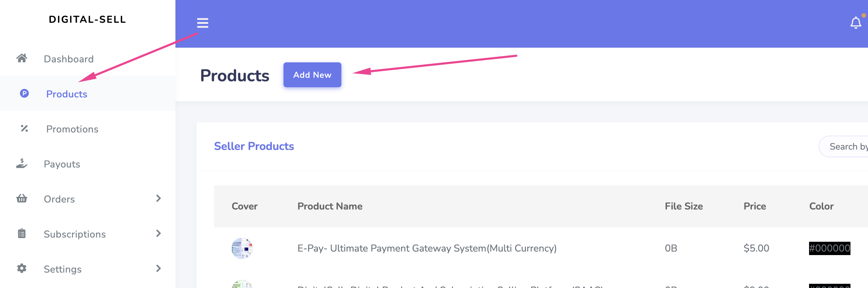868x288 pixels.
Task: Click the hamburger menu icon
Action: pyautogui.click(x=202, y=23)
